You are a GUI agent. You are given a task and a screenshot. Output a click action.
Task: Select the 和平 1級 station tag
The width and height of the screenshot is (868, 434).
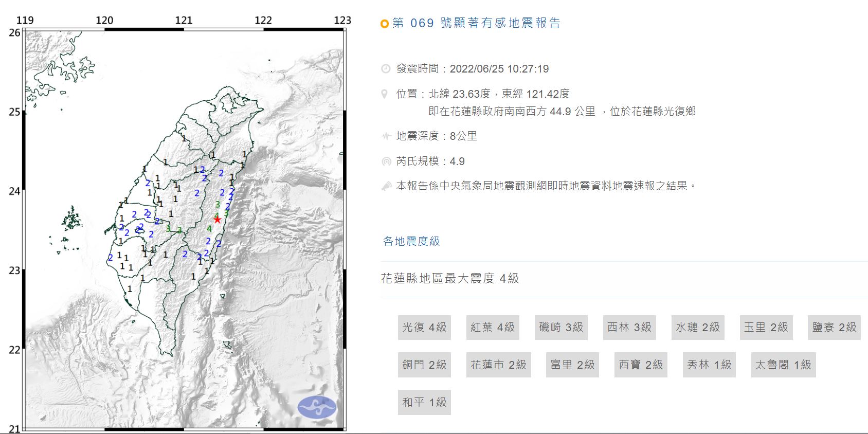(x=424, y=403)
